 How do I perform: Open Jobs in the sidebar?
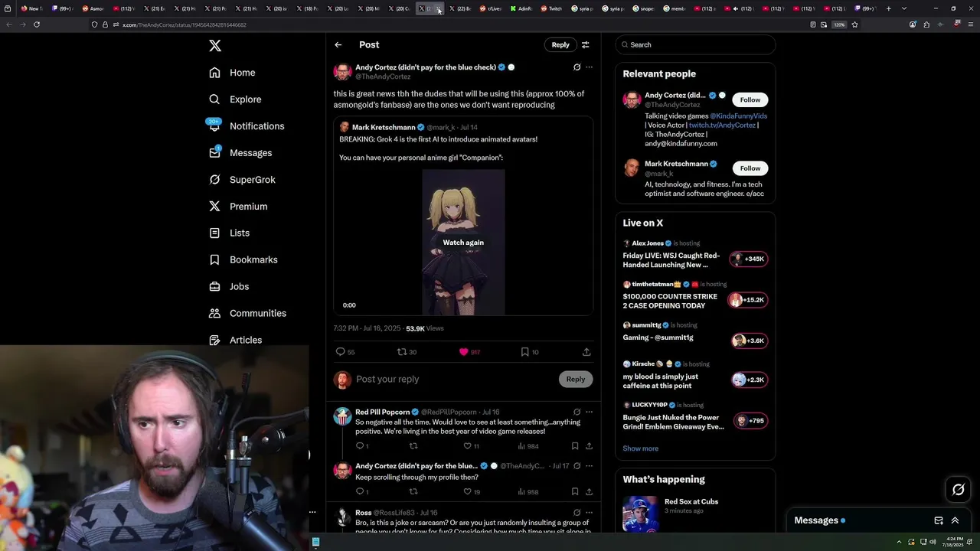tap(228, 287)
